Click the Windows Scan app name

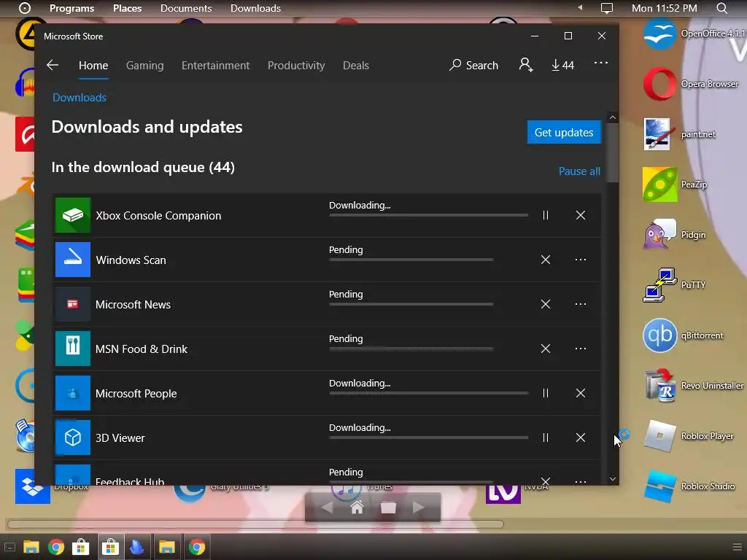tap(131, 260)
